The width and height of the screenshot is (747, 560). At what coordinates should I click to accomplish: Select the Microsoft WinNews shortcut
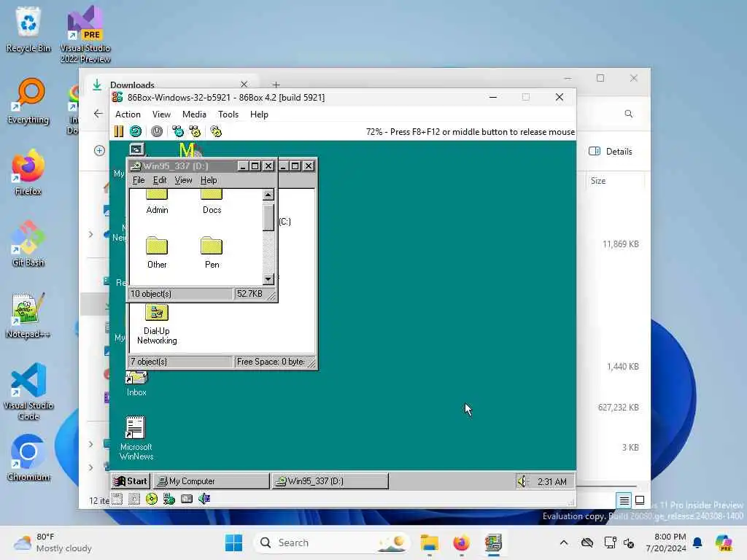pyautogui.click(x=136, y=438)
